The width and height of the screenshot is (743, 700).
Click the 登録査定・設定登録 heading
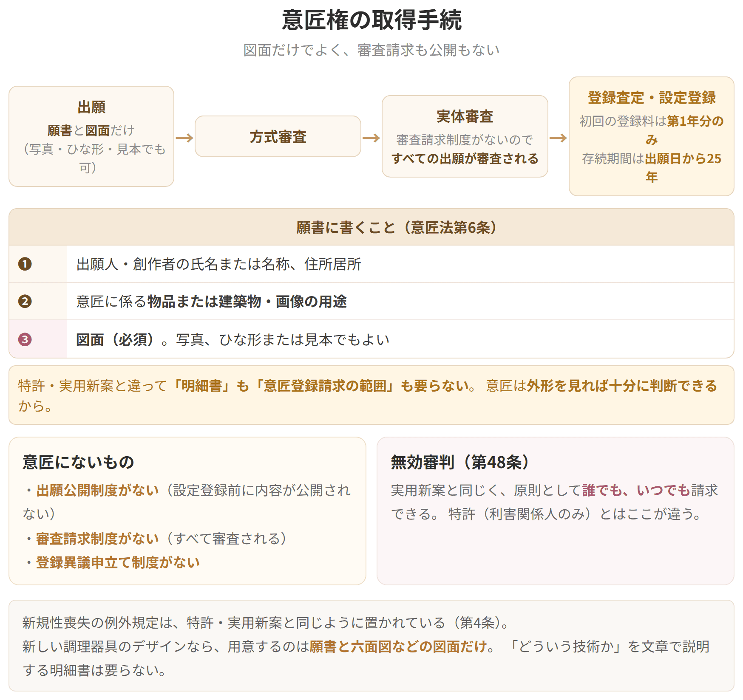click(x=652, y=98)
